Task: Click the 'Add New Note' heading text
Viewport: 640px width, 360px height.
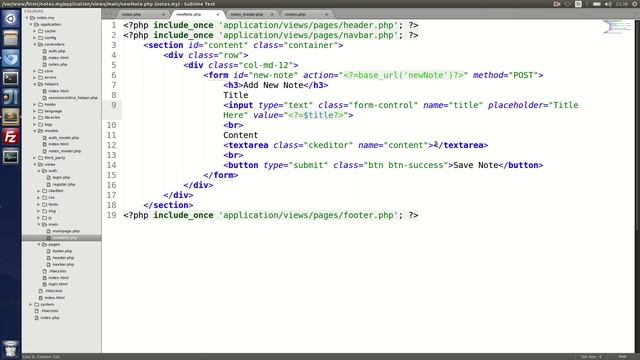Action: (x=273, y=85)
